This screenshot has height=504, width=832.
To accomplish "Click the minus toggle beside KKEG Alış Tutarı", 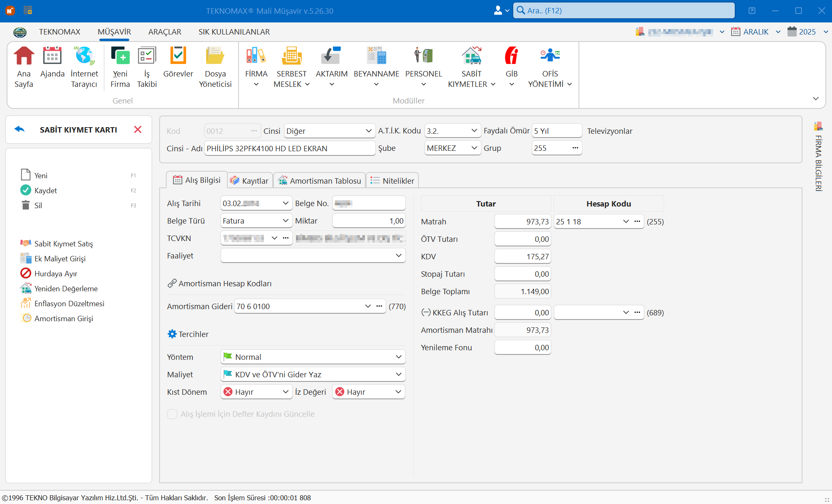I will (x=426, y=312).
